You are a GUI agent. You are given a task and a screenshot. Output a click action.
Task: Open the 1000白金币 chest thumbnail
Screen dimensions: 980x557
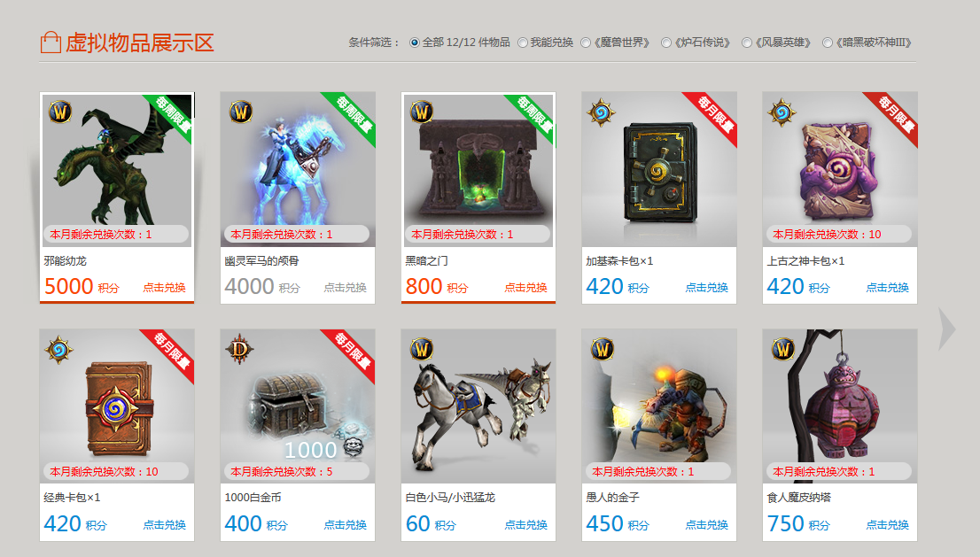[x=298, y=406]
